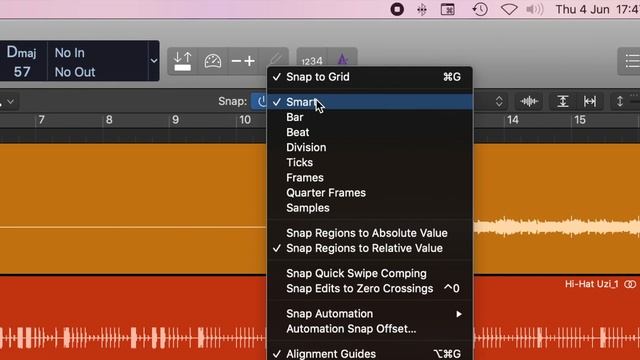Click the date and time in menu bar

coord(598,9)
